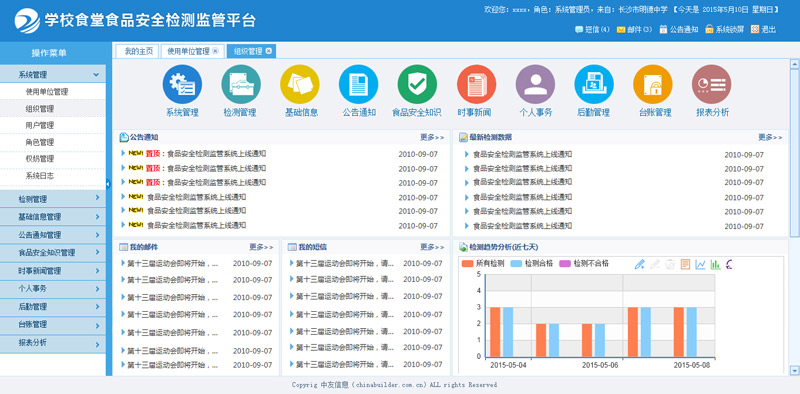Open the 公告通知 blue document round icon

[359, 84]
